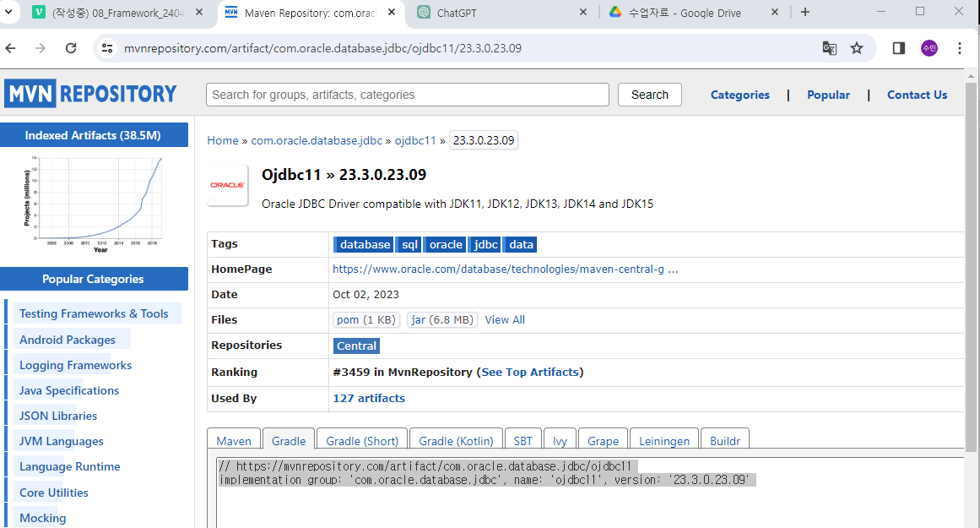Viewport: 980px width, 528px height.
Task: Click the Central repository badge
Action: (x=356, y=346)
